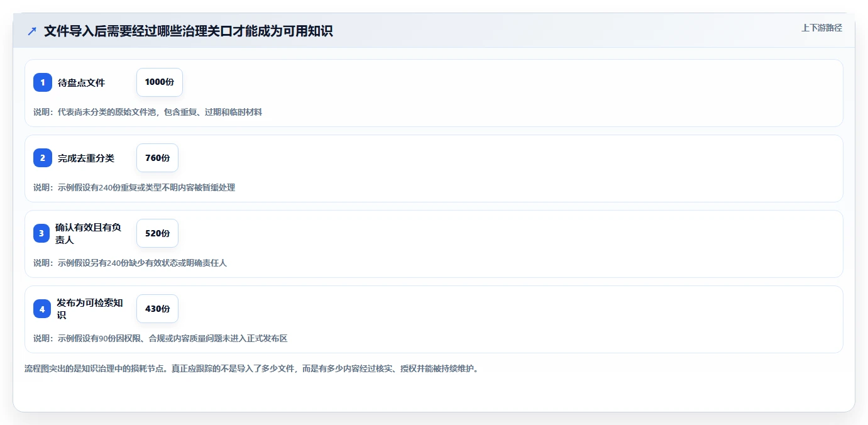Image resolution: width=868 pixels, height=425 pixels.
Task: Click the step 3 number badge
Action: point(41,233)
